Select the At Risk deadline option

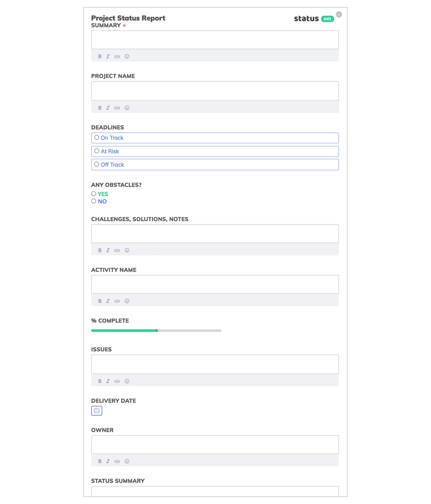click(97, 151)
